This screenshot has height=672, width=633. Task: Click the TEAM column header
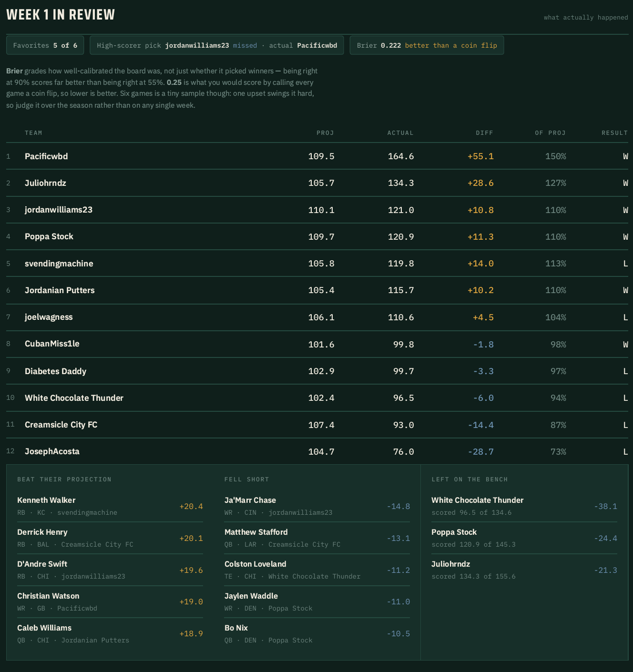click(x=33, y=133)
